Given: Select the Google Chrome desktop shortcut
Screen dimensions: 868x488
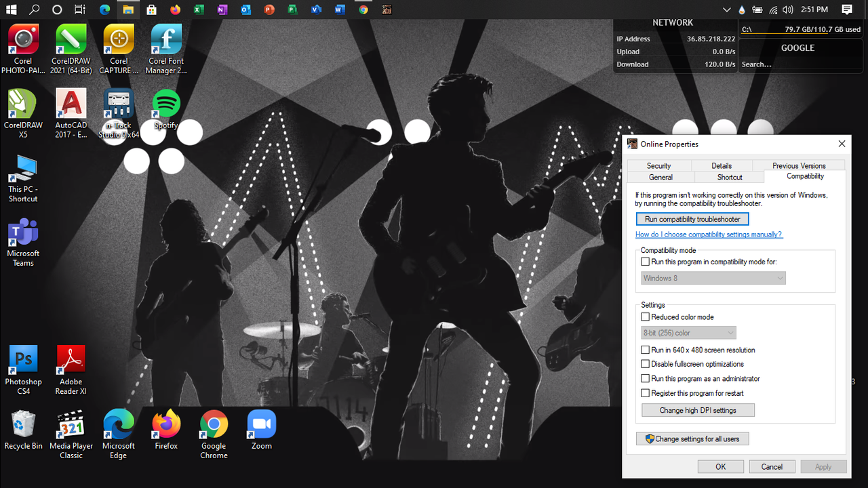Looking at the screenshot, I should click(214, 434).
